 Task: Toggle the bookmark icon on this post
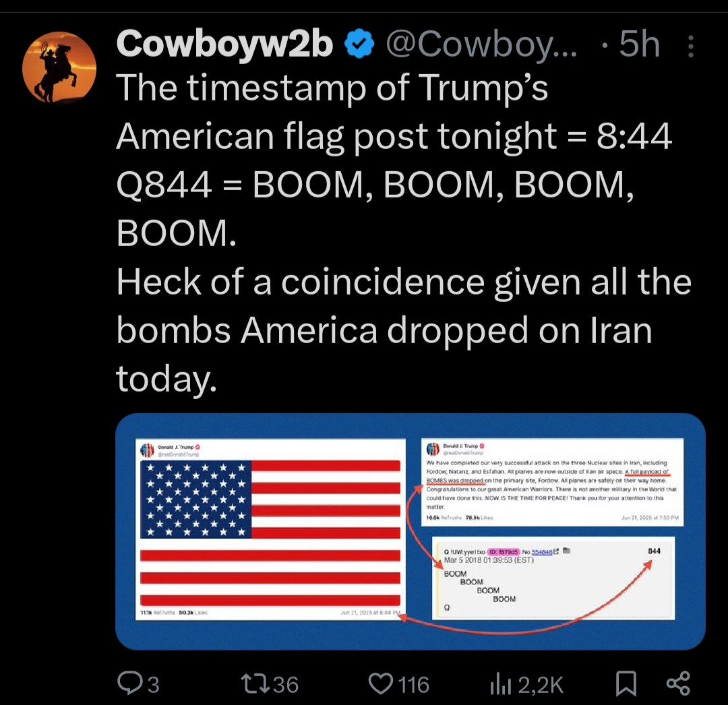[x=626, y=683]
